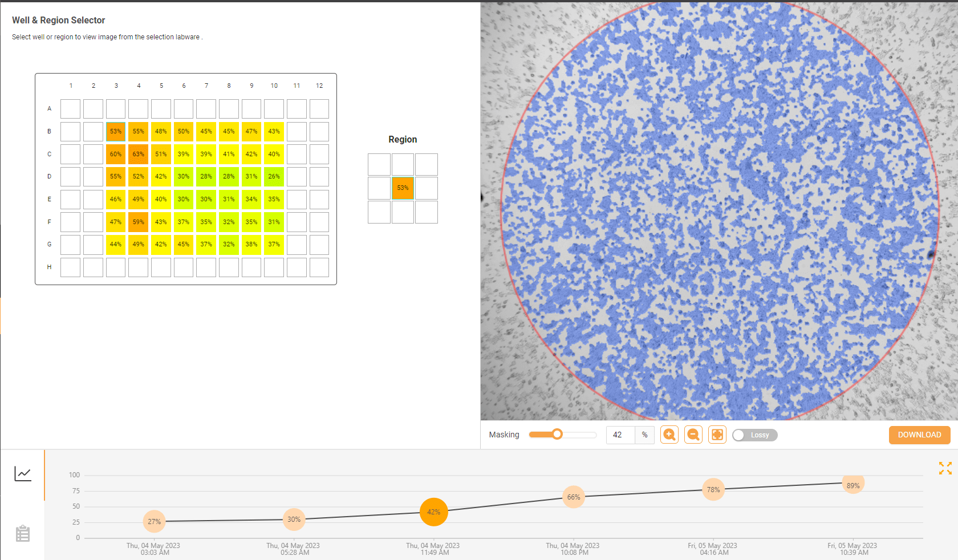
Task: Select the 89% timeline data point
Action: (x=853, y=485)
